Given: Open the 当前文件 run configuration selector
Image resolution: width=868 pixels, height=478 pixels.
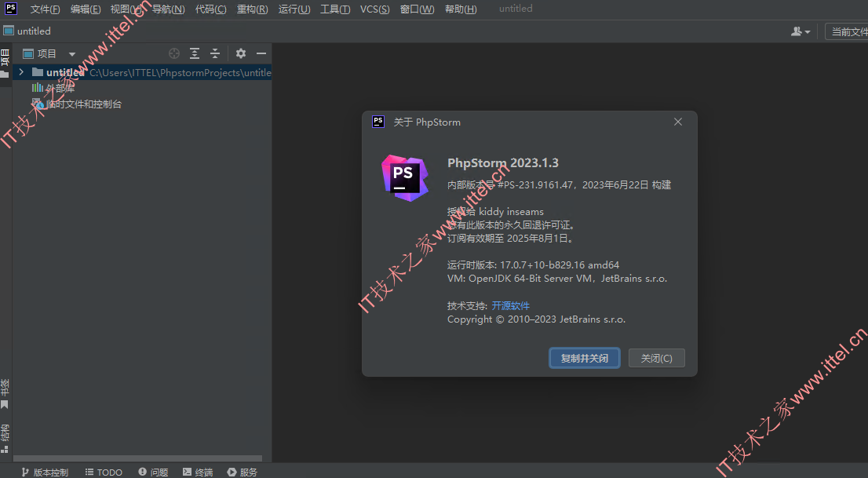Looking at the screenshot, I should coord(847,31).
